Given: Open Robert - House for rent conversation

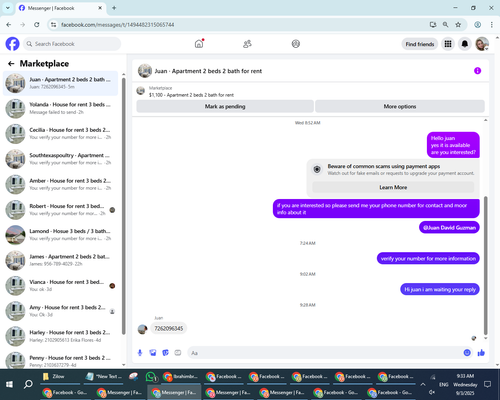Looking at the screenshot, I should click(x=61, y=210).
